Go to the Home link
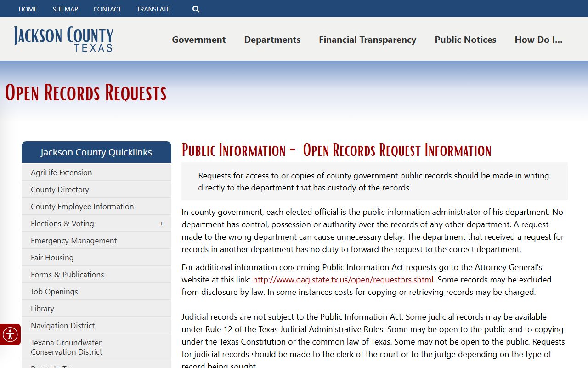This screenshot has height=368, width=588. coord(28,9)
